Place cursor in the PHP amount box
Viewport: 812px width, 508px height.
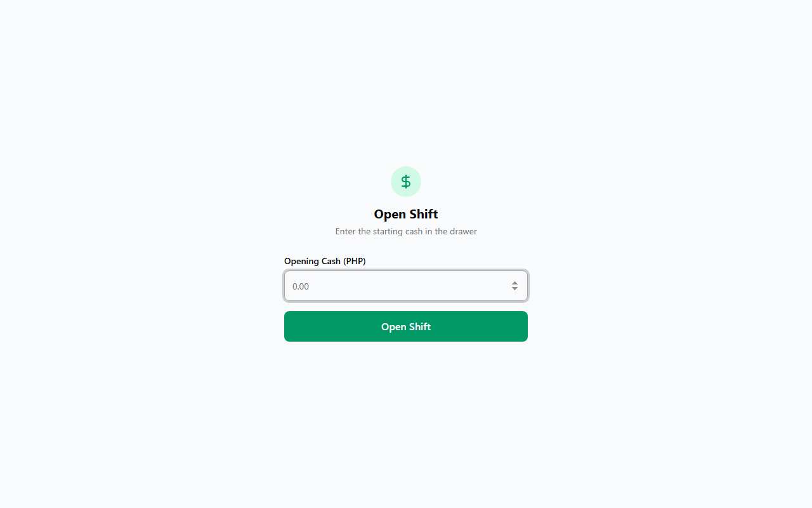tap(406, 286)
